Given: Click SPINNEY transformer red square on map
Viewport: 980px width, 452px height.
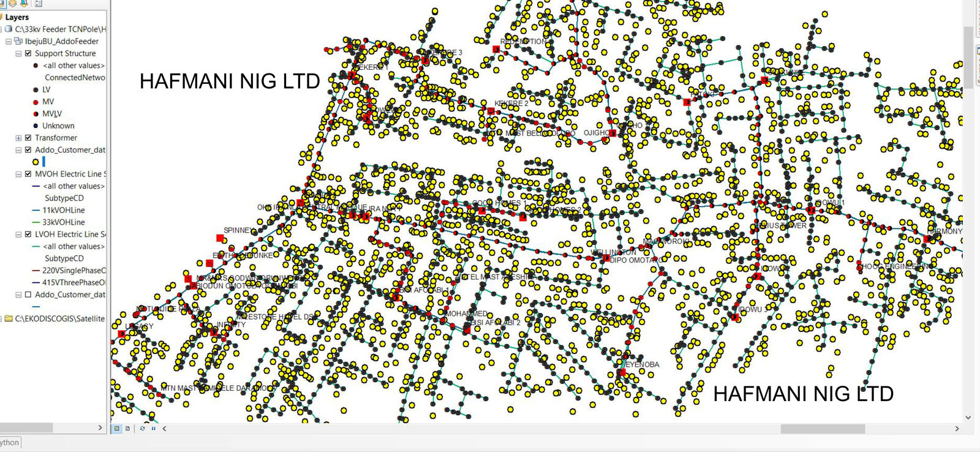Looking at the screenshot, I should click(x=220, y=238).
